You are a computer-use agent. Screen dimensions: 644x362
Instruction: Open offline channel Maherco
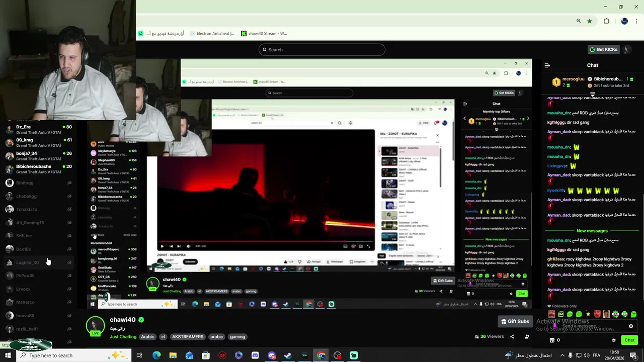click(x=38, y=302)
